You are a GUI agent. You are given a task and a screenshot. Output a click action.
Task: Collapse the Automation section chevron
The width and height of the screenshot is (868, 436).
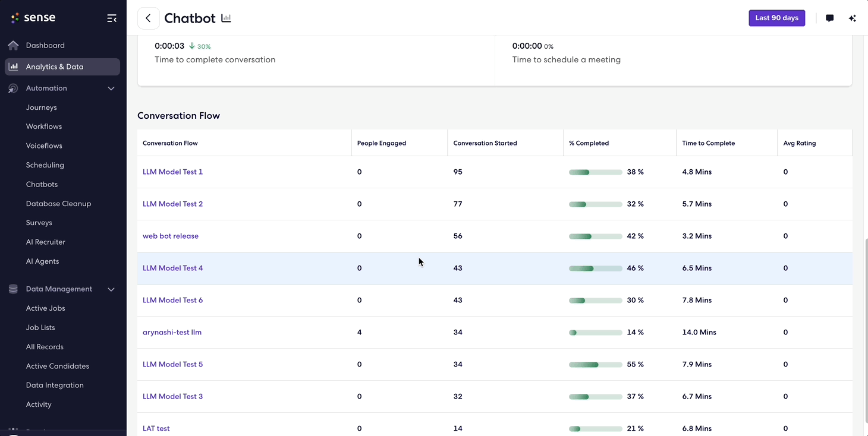pos(111,89)
